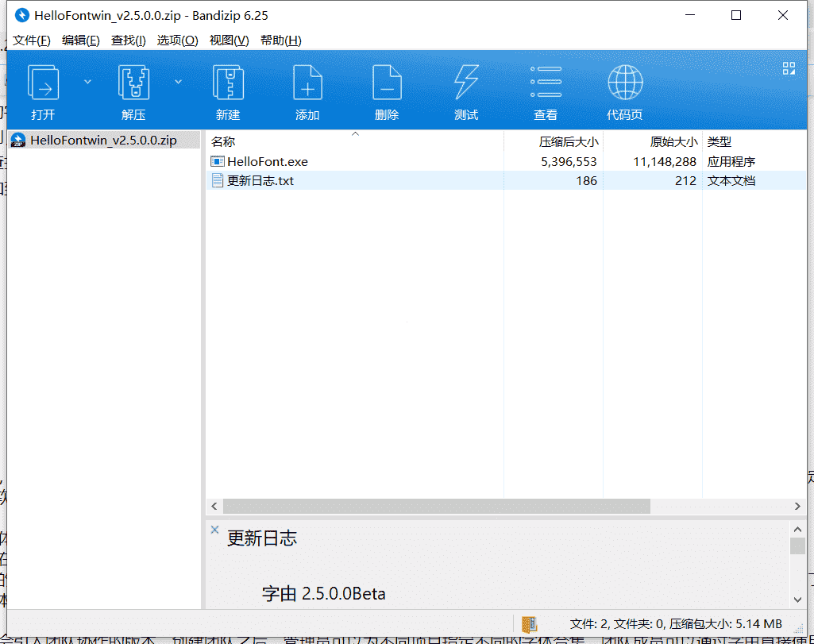The image size is (814, 644).
Task: Click the 字由 2.5.0.0Beta preview text
Action: pyautogui.click(x=323, y=594)
